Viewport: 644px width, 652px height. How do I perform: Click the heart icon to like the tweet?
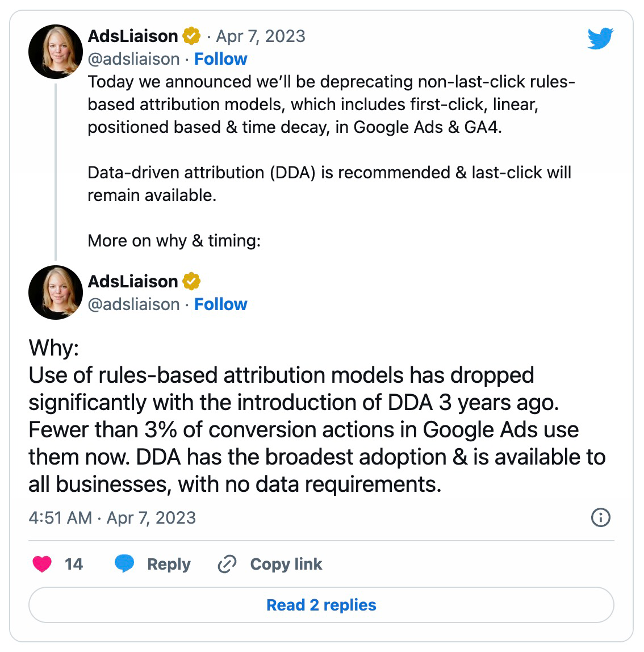(x=42, y=564)
